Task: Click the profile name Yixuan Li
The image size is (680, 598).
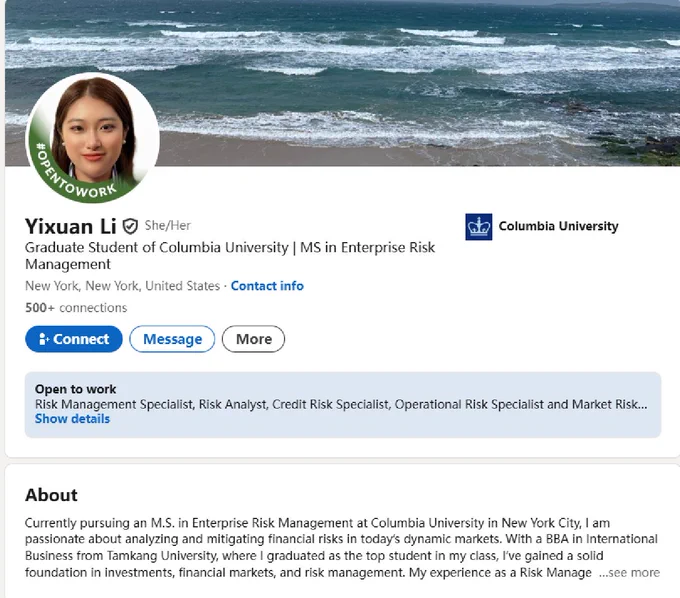Action: pos(71,226)
